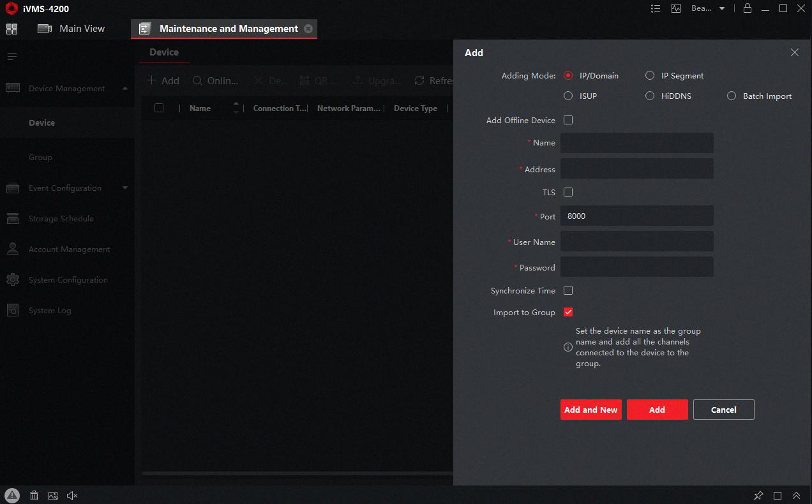
Task: Click the Event Configuration sidebar icon
Action: point(13,188)
